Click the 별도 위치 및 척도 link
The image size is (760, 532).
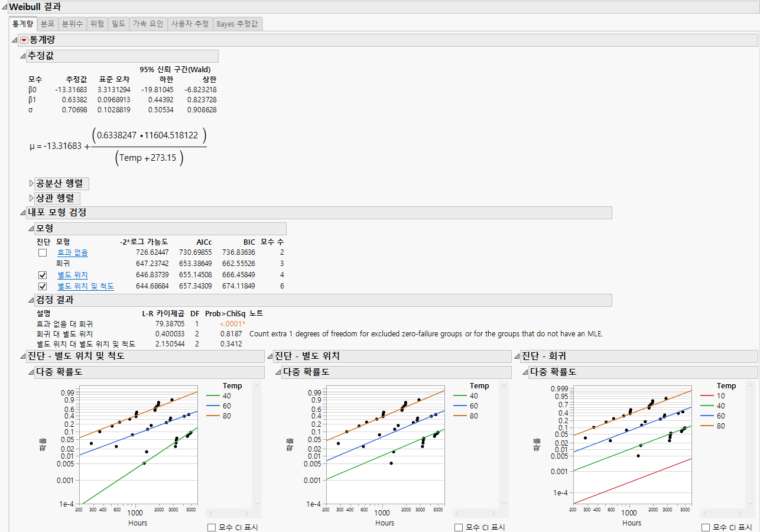[86, 286]
